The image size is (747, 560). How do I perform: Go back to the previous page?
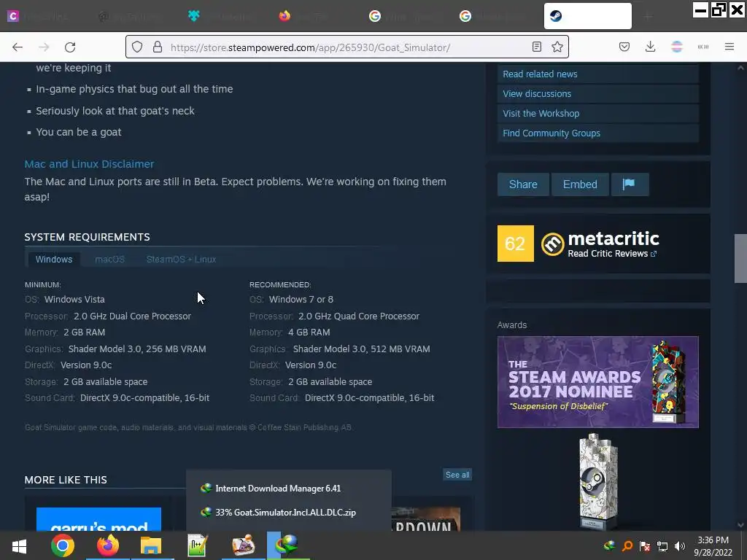click(18, 47)
